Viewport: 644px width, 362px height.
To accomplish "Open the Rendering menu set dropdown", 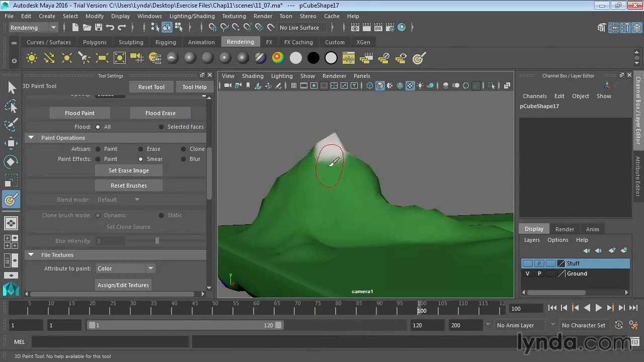I will (x=33, y=28).
